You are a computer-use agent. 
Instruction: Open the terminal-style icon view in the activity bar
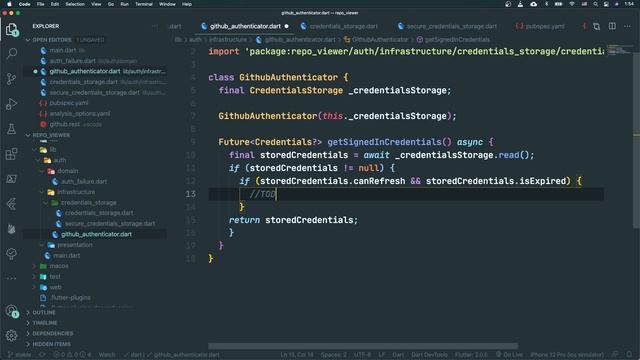click(x=11, y=179)
